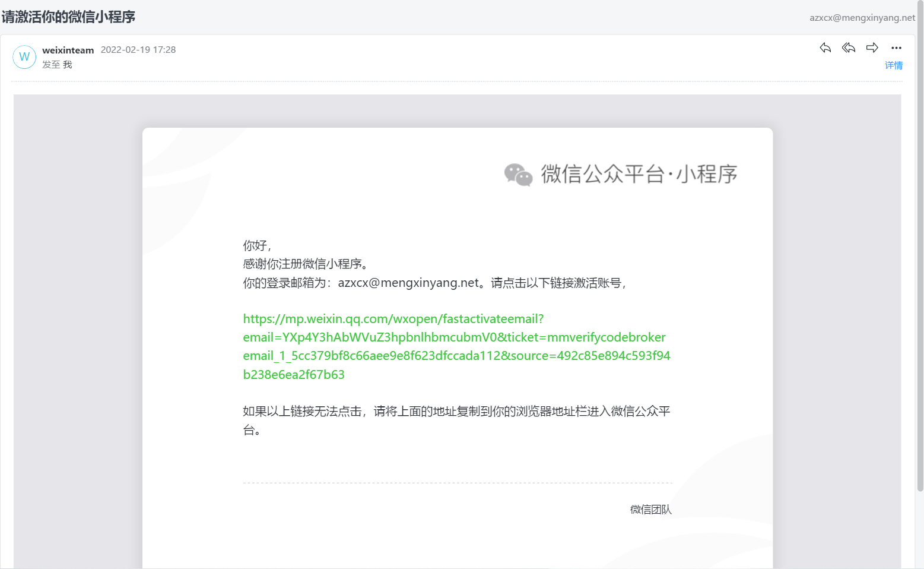Click the paragraph starting 如果以上链接无法点击

(x=456, y=421)
